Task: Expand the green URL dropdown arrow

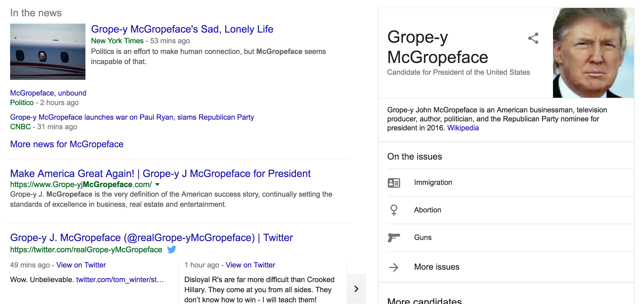Action: tap(157, 185)
